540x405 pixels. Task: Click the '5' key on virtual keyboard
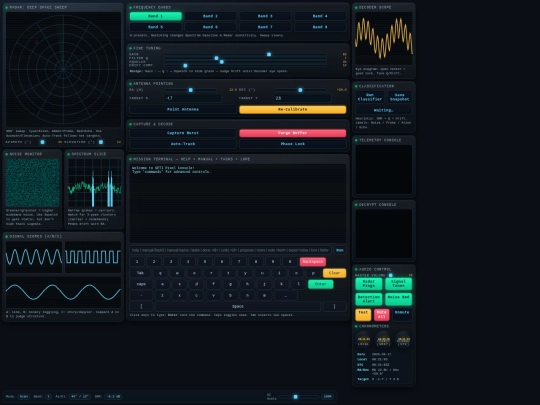click(205, 262)
